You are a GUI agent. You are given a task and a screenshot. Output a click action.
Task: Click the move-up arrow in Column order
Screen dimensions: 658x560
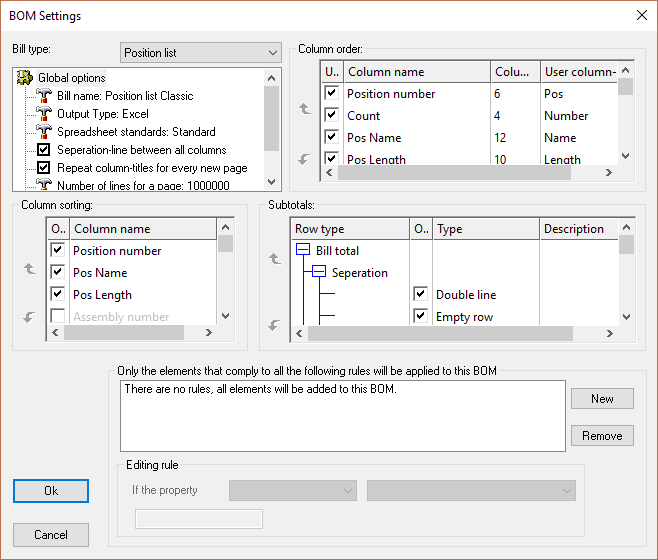coord(305,109)
